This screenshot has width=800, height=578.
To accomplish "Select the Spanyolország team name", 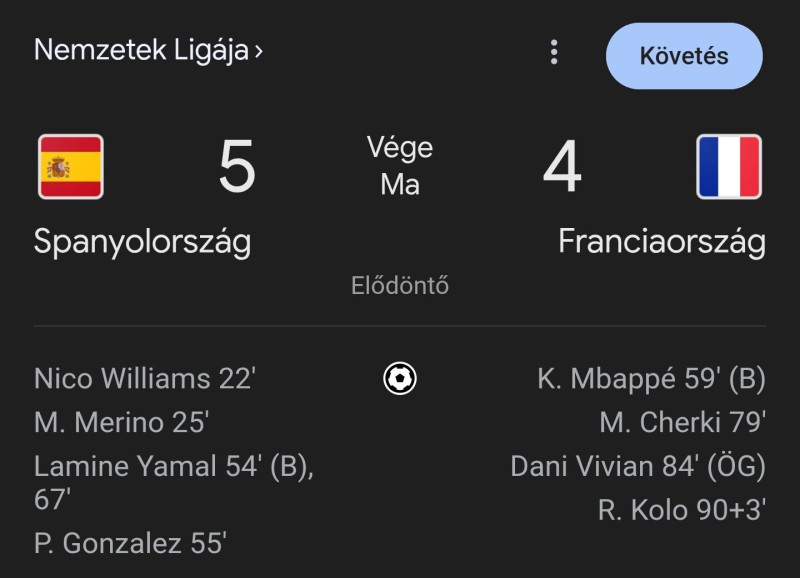I will (142, 242).
